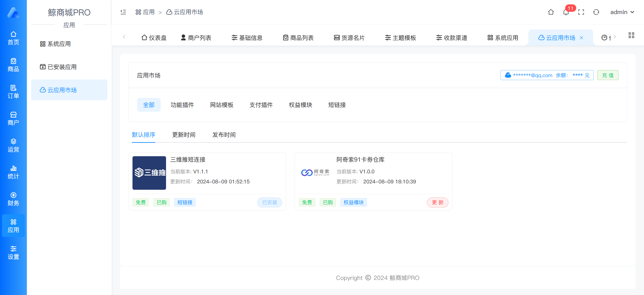644x295 pixels.
Task: Switch to 货源名片 tab
Action: tap(349, 38)
